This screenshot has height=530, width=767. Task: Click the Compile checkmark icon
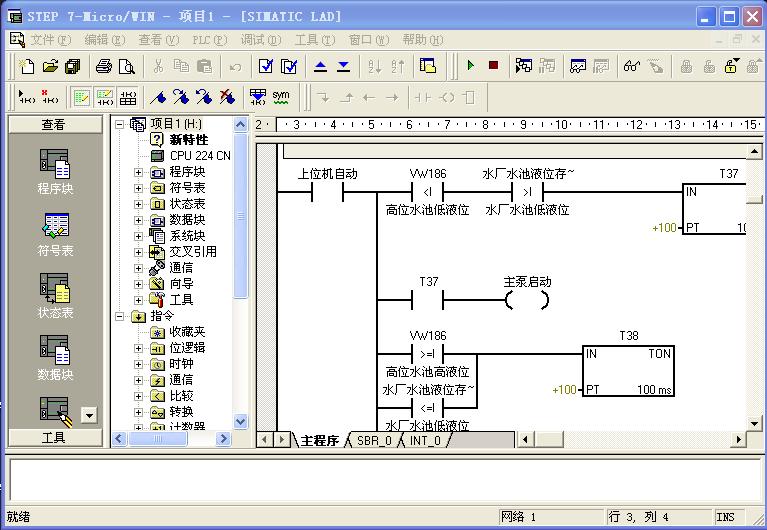[x=266, y=66]
